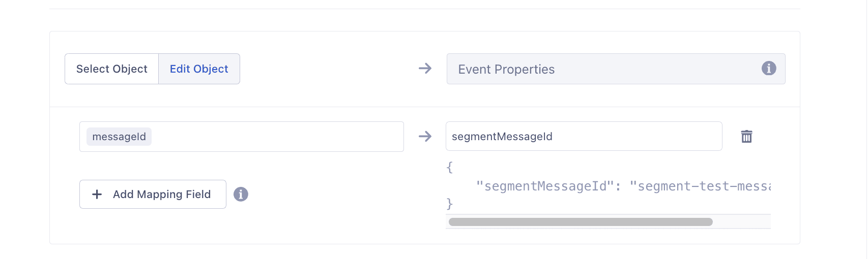Click the closing brace of JSON preview
The image size is (868, 259).
(x=449, y=204)
